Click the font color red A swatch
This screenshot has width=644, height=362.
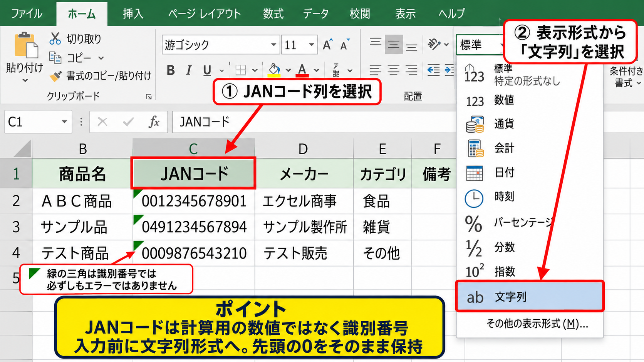pyautogui.click(x=302, y=70)
